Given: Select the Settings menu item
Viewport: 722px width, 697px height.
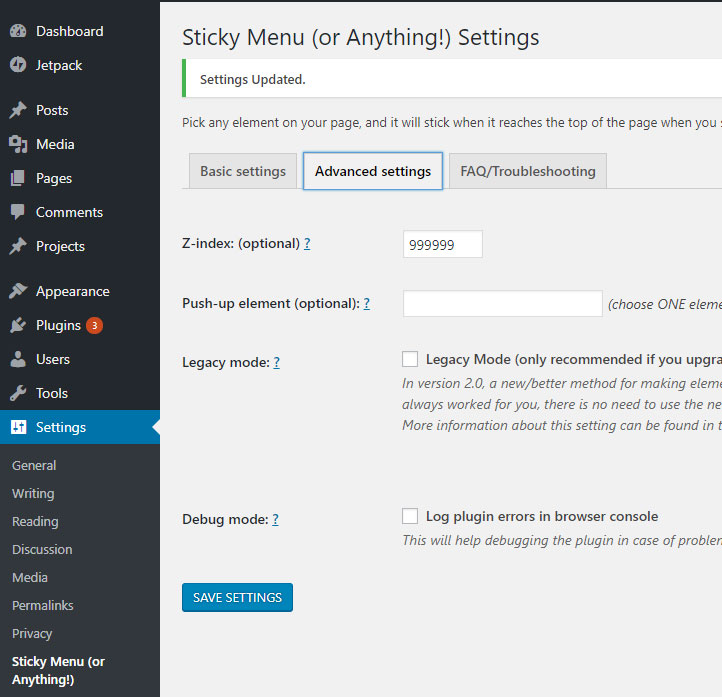Looking at the screenshot, I should [x=80, y=427].
